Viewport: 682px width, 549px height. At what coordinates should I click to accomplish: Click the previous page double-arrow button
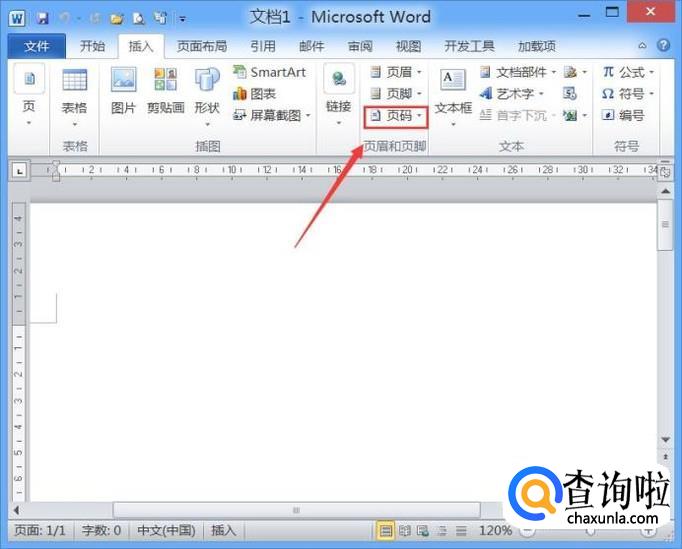665,457
